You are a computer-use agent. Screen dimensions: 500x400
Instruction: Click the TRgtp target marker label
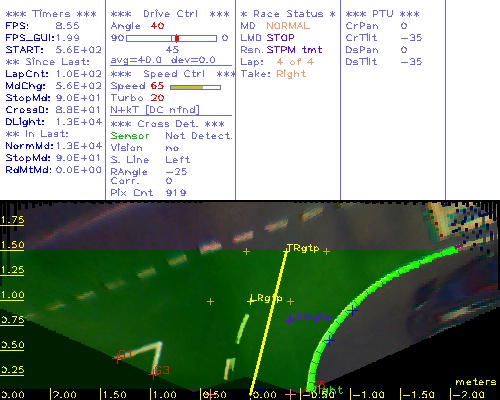click(x=303, y=248)
